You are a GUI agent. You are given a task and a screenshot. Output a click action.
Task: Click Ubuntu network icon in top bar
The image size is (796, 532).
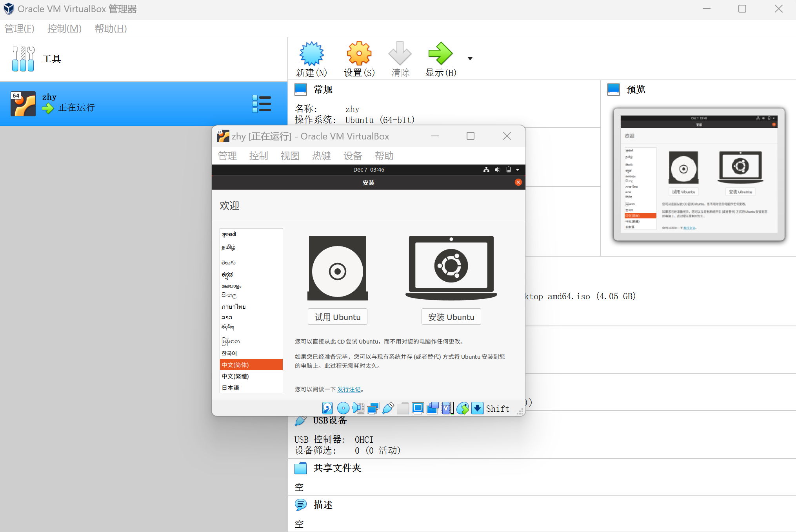[x=486, y=170]
